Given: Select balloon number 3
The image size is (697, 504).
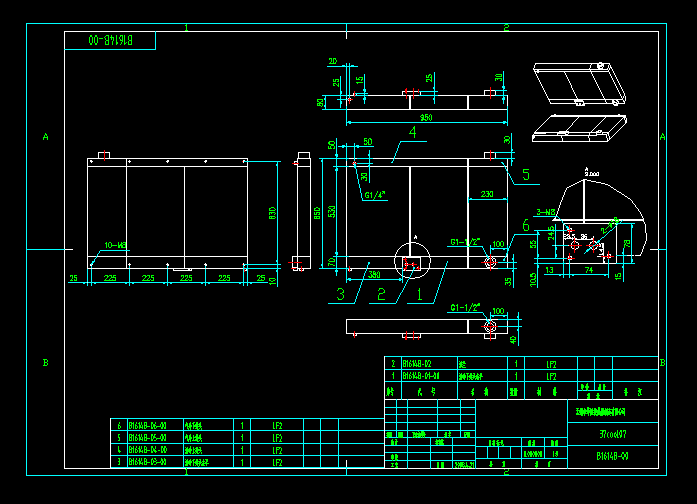Looking at the screenshot, I should 340,294.
